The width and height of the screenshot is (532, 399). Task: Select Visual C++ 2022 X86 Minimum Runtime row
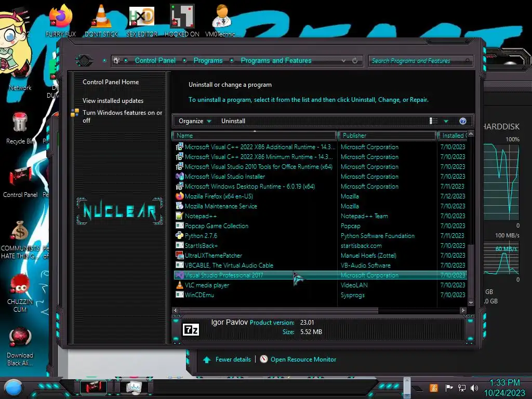tap(320, 157)
